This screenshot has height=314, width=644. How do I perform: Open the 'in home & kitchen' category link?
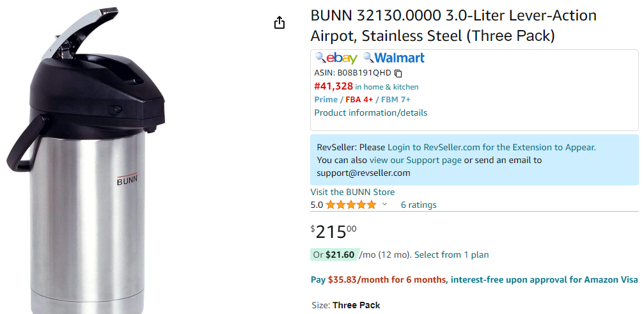pos(386,87)
